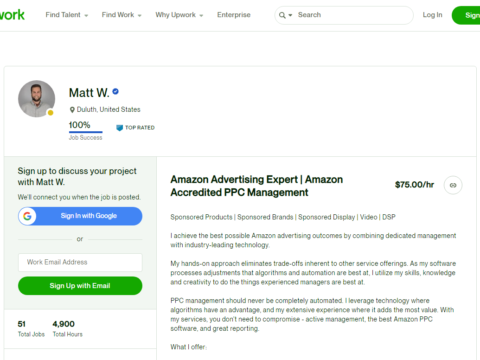Click the Google logo icon
The height and width of the screenshot is (360, 480).
tap(27, 216)
